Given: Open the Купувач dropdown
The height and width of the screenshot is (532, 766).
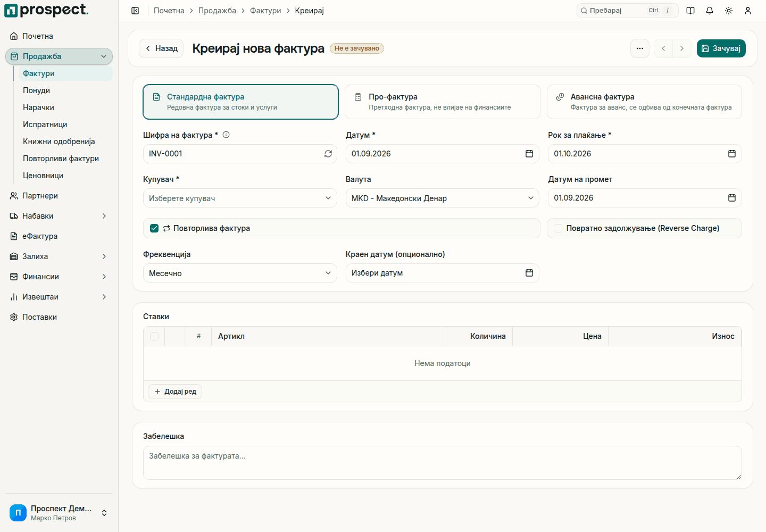Looking at the screenshot, I should point(240,198).
